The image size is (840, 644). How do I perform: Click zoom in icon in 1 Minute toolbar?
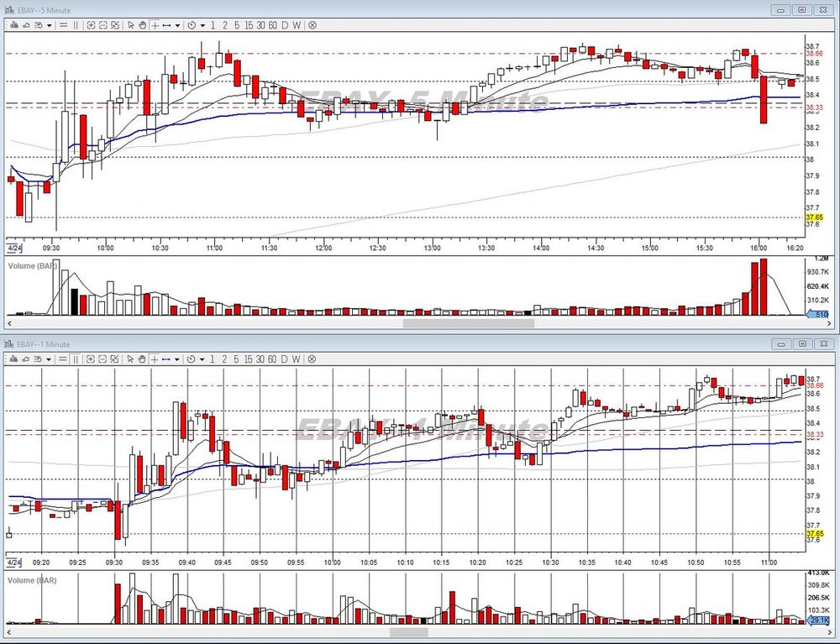pos(91,359)
